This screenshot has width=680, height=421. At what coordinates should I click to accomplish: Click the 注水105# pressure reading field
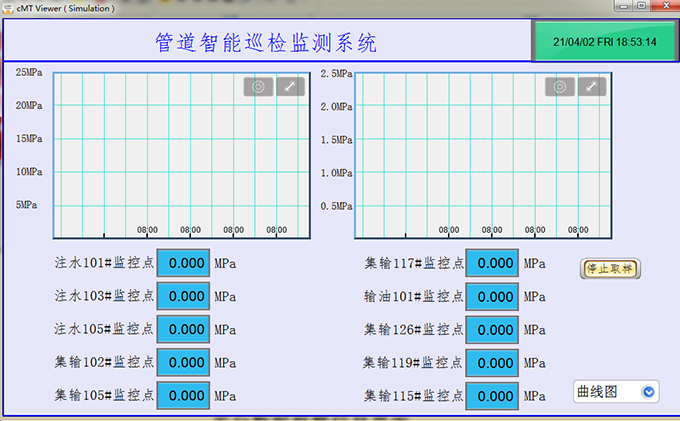[x=183, y=329]
